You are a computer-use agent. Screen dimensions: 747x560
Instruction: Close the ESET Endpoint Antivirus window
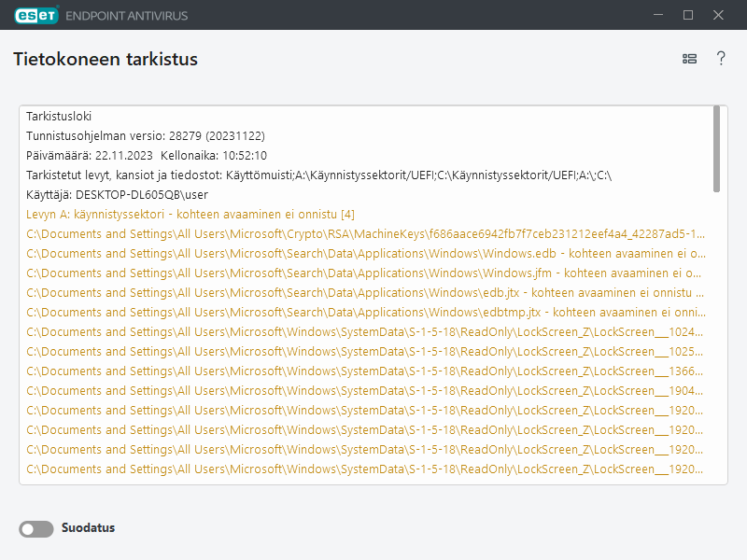(x=719, y=15)
